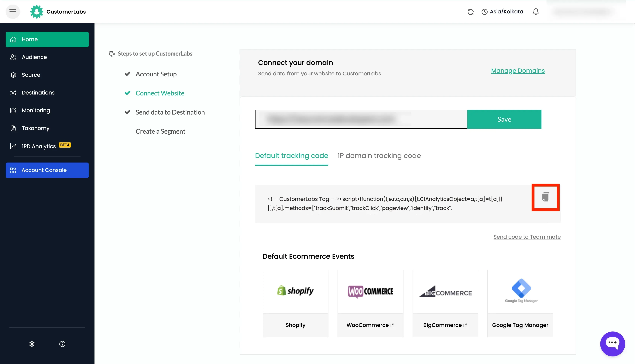Viewport: 635px width, 364px height.
Task: Select the Send data to Destination step
Action: 170,112
